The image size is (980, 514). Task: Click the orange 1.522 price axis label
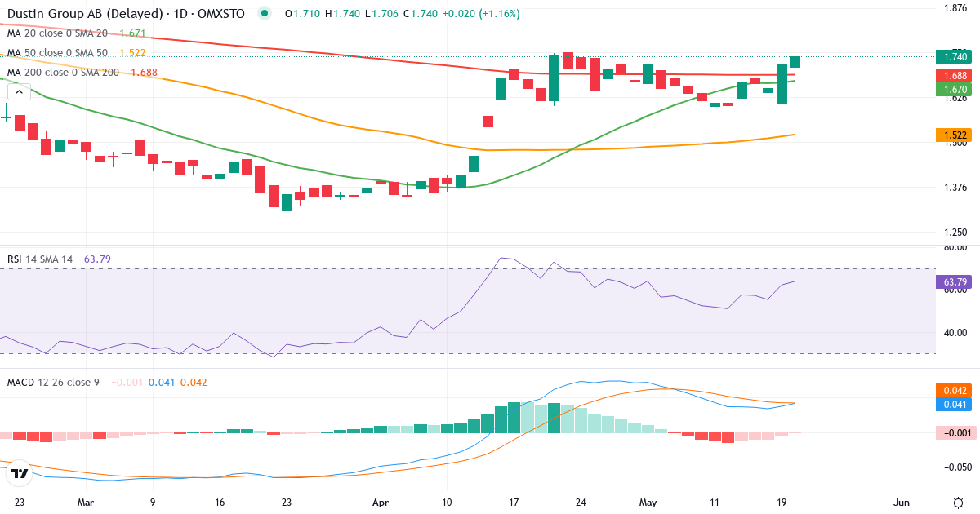[954, 135]
